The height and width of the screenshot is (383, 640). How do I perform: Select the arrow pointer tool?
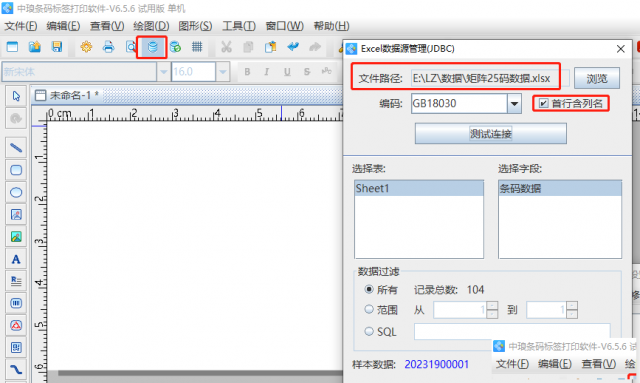(16, 96)
